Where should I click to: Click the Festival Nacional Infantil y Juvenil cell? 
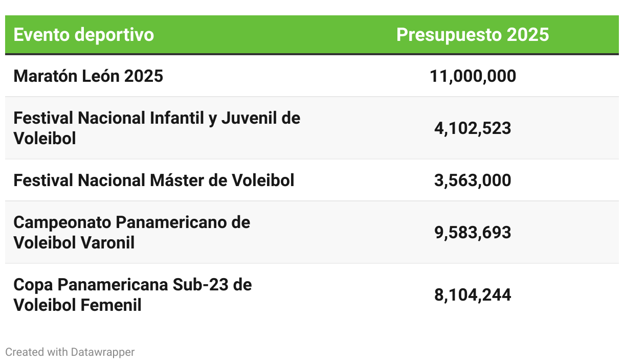[157, 128]
